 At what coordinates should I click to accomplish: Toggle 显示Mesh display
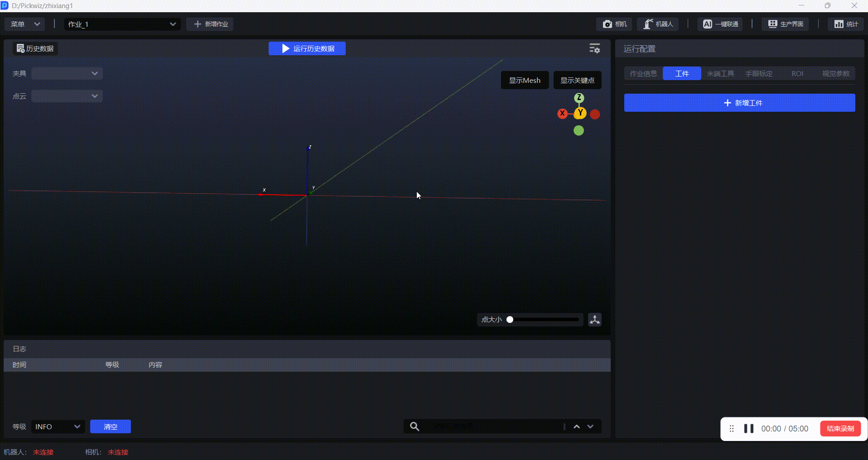[x=524, y=80]
